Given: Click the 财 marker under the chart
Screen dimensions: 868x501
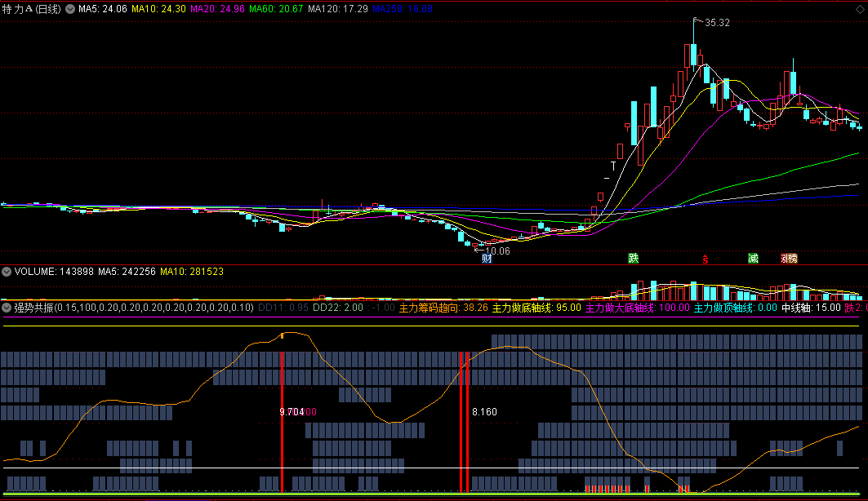Looking at the screenshot, I should 487,258.
